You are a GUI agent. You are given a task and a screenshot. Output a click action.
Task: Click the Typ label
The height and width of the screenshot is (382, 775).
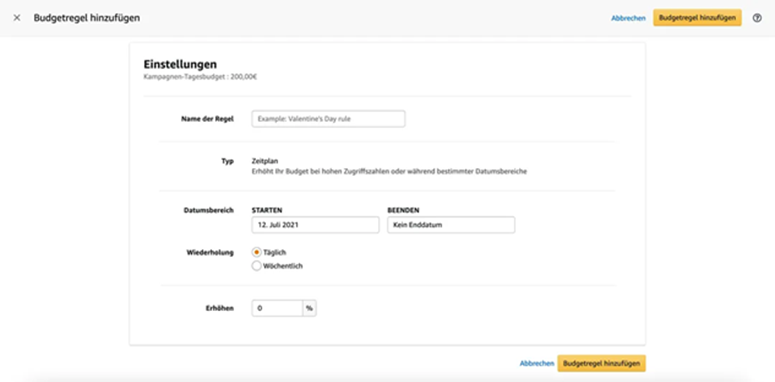[x=228, y=161]
